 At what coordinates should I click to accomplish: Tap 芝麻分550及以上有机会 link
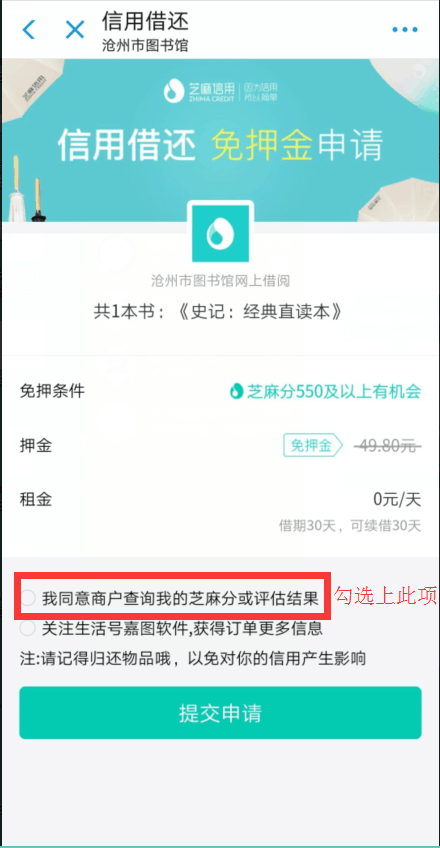pyautogui.click(x=334, y=391)
